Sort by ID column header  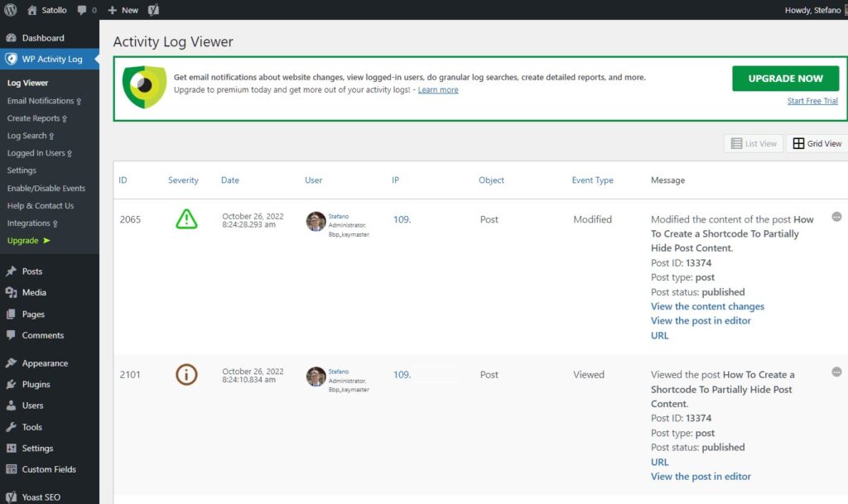(x=123, y=180)
